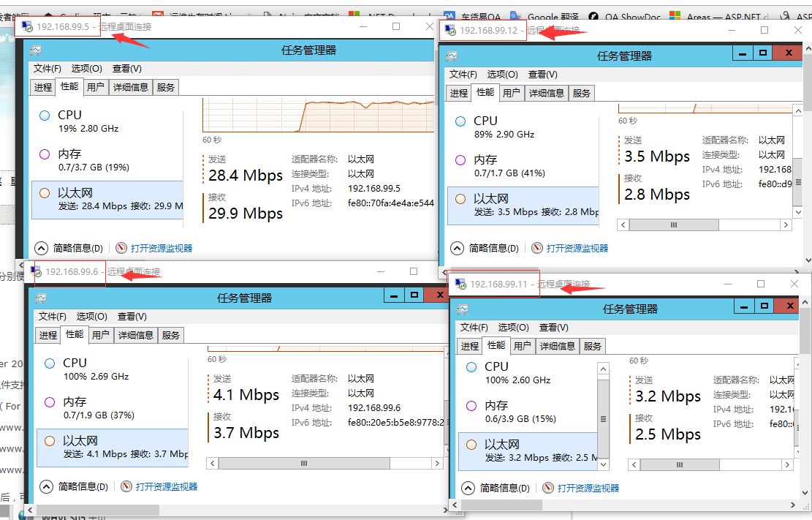Click the blue CPU circle icon in the 192.168.99.11 window
This screenshot has width=812, height=520.
tap(471, 366)
